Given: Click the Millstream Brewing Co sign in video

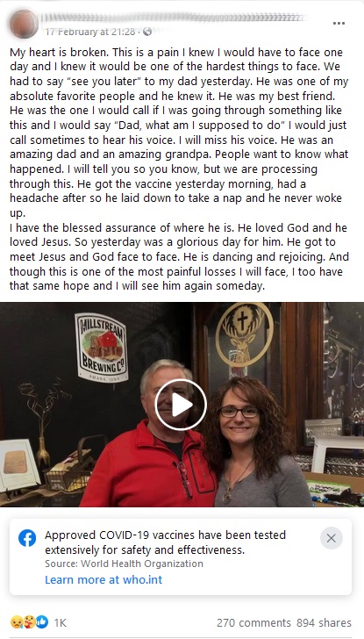Looking at the screenshot, I should 101,348.
